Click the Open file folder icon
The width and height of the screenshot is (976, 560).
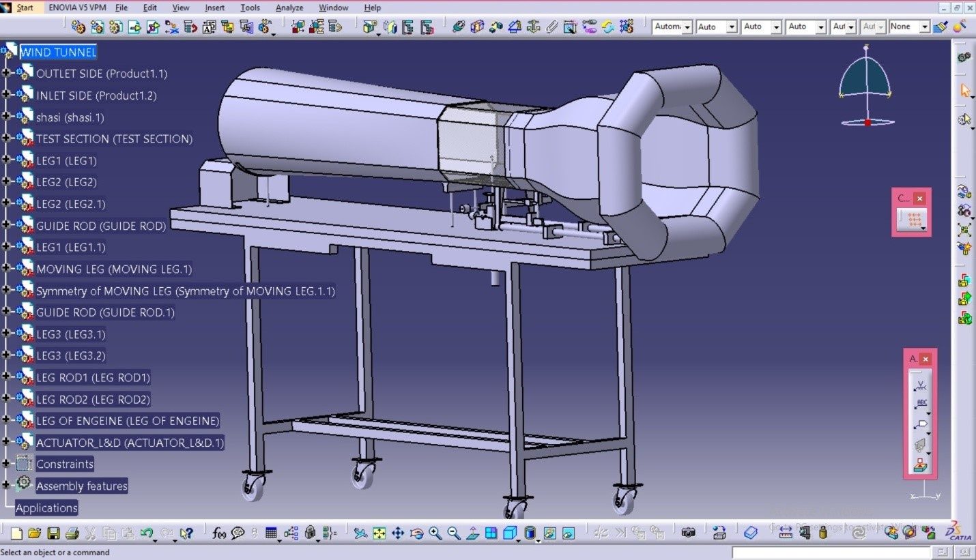[x=34, y=533]
